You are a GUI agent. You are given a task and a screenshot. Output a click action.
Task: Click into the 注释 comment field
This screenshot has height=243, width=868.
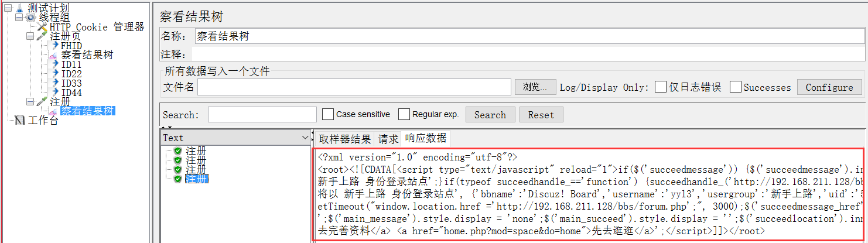[x=527, y=54]
